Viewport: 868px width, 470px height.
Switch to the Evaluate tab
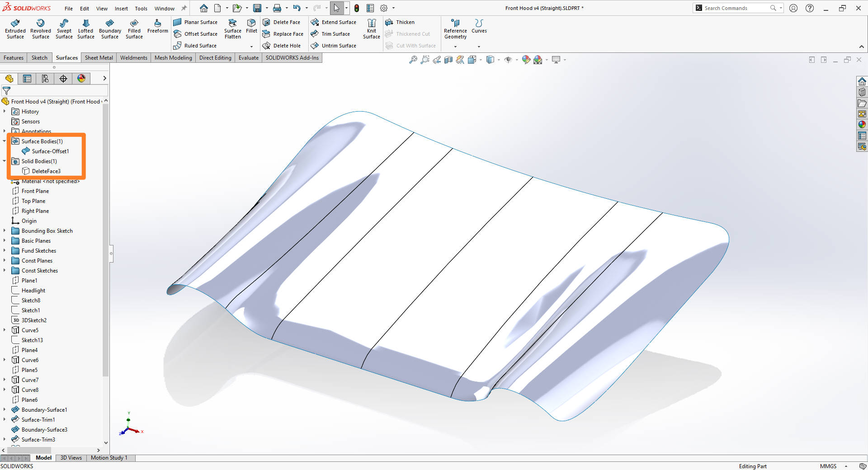249,58
